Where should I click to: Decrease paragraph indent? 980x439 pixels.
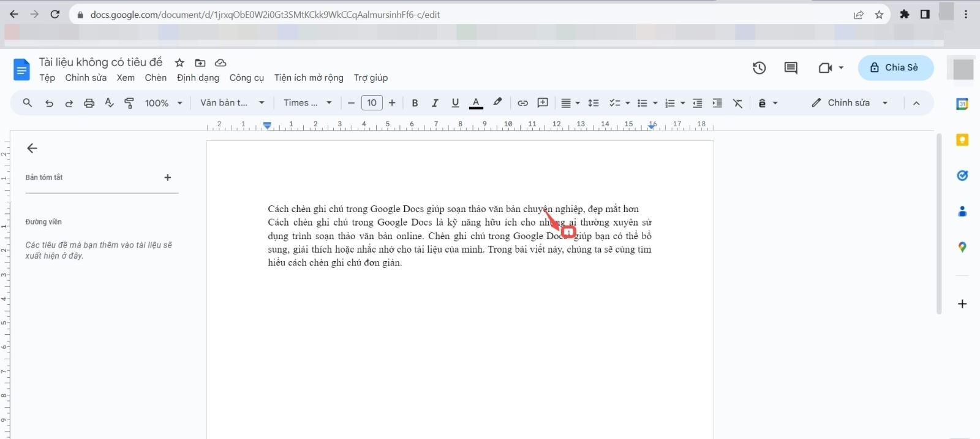[697, 103]
